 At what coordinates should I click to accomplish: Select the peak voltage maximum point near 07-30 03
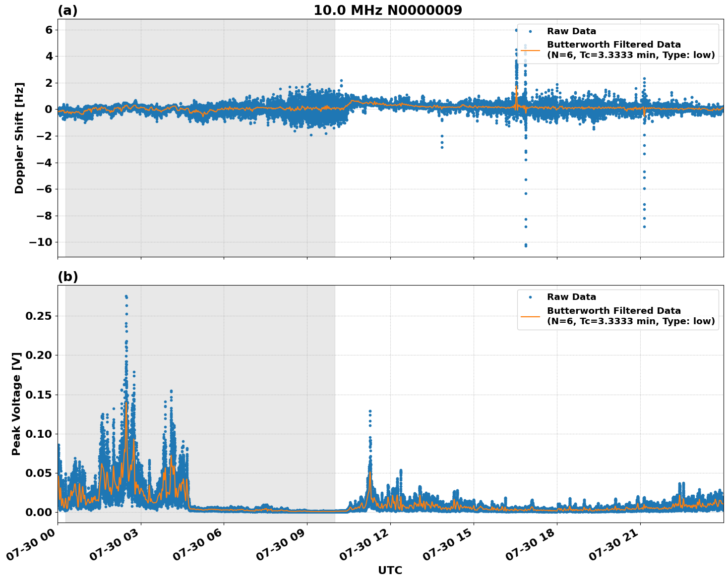(x=127, y=296)
